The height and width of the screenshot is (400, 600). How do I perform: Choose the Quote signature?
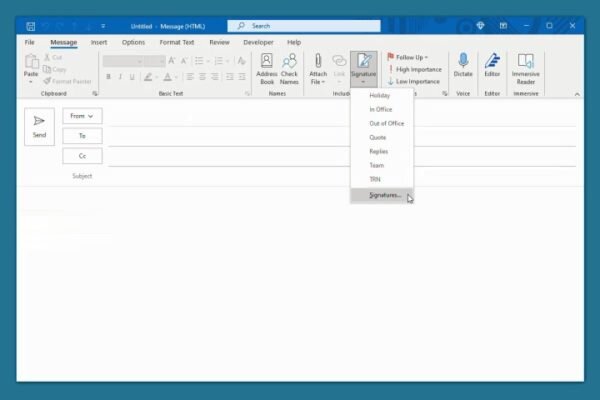click(x=382, y=137)
